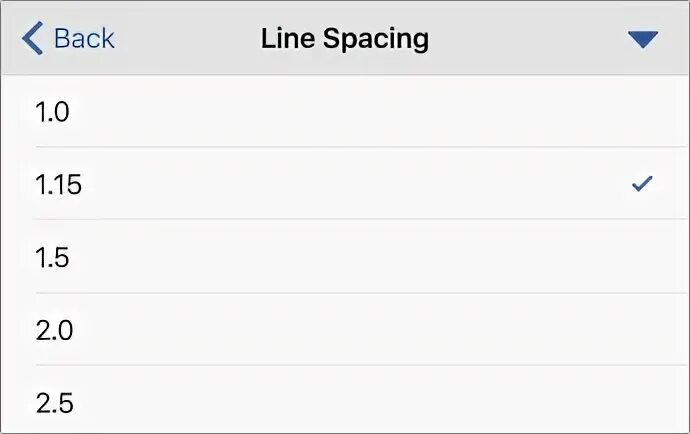Pick the 2.5 spacing option

pyautogui.click(x=54, y=403)
